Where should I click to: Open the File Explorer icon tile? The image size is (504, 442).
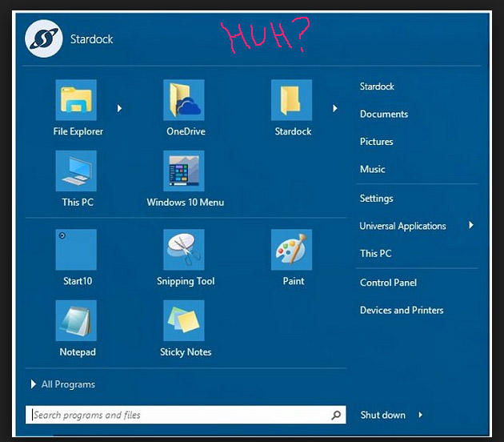click(76, 100)
